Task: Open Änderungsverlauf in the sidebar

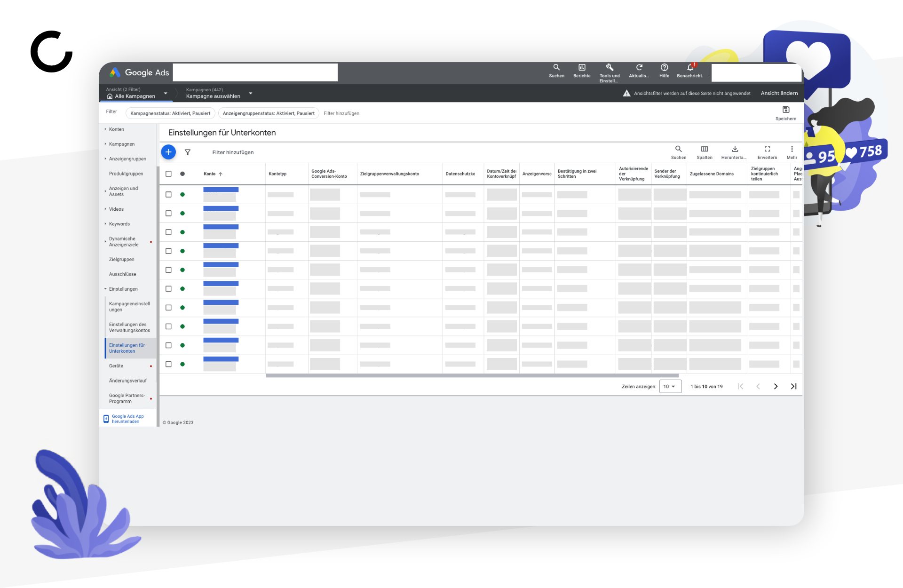Action: point(128,381)
